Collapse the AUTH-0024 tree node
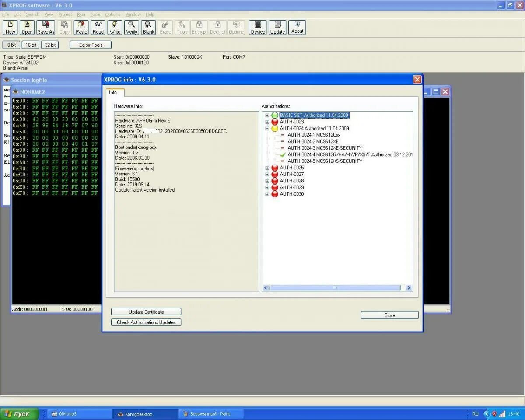This screenshot has width=525, height=420. click(267, 128)
